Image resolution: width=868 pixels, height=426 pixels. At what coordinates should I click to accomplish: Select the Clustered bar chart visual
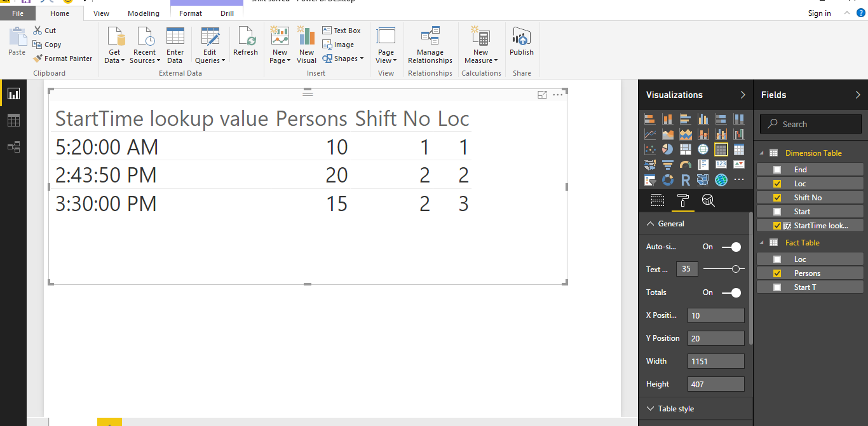(x=685, y=119)
